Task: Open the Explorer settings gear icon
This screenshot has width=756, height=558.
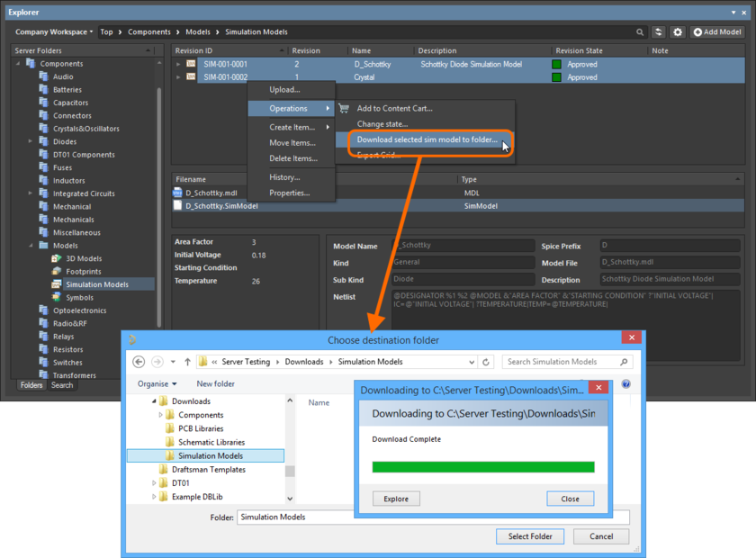Action: pos(678,31)
